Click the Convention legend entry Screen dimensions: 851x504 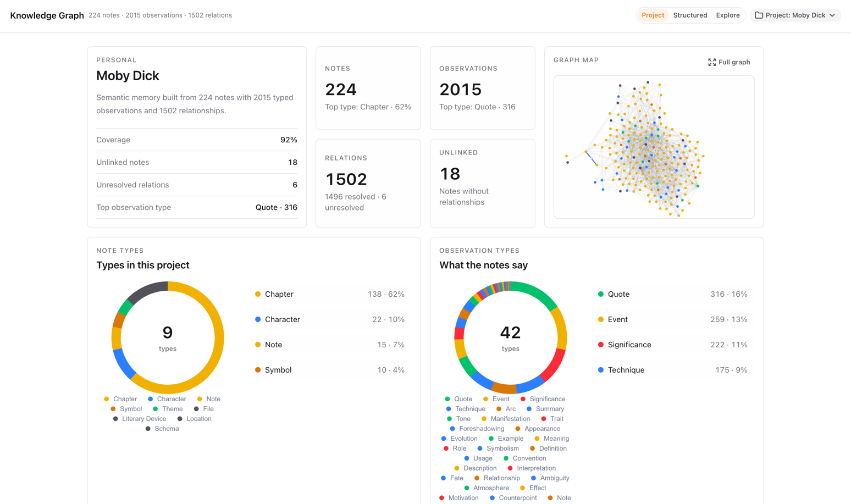click(x=524, y=458)
